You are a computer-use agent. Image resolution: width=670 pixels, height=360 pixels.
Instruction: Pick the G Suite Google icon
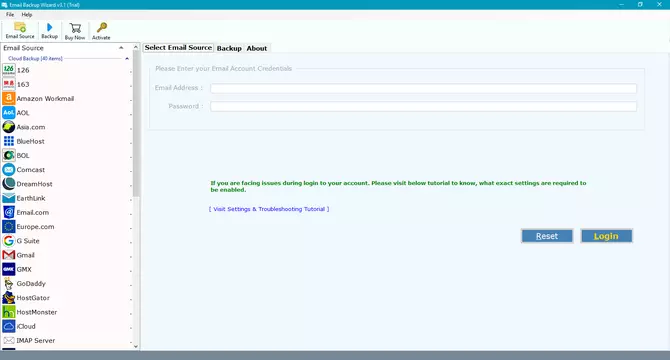point(9,241)
